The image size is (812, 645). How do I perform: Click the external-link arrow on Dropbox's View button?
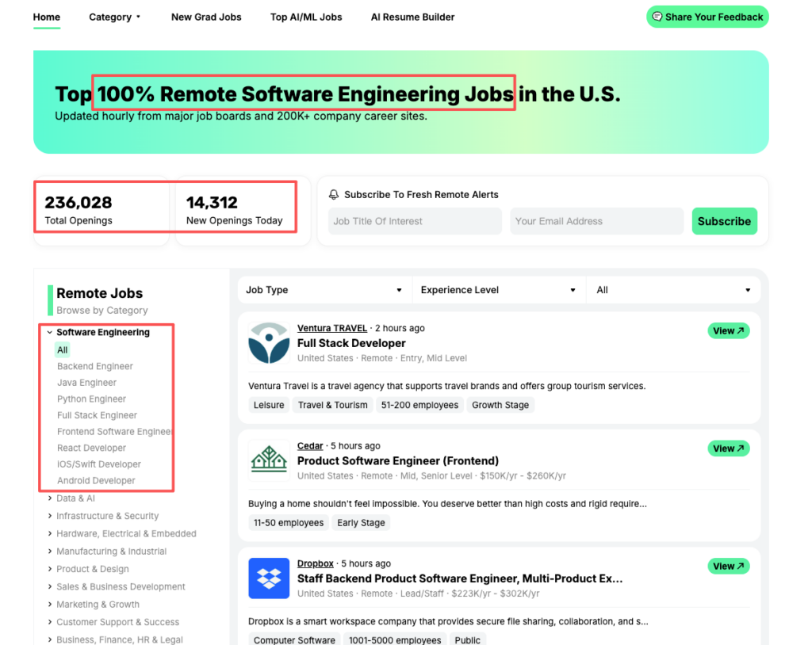point(740,566)
